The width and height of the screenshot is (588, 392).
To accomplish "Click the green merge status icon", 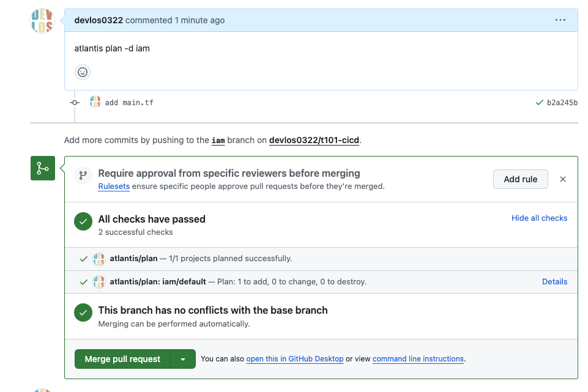I will pyautogui.click(x=43, y=168).
